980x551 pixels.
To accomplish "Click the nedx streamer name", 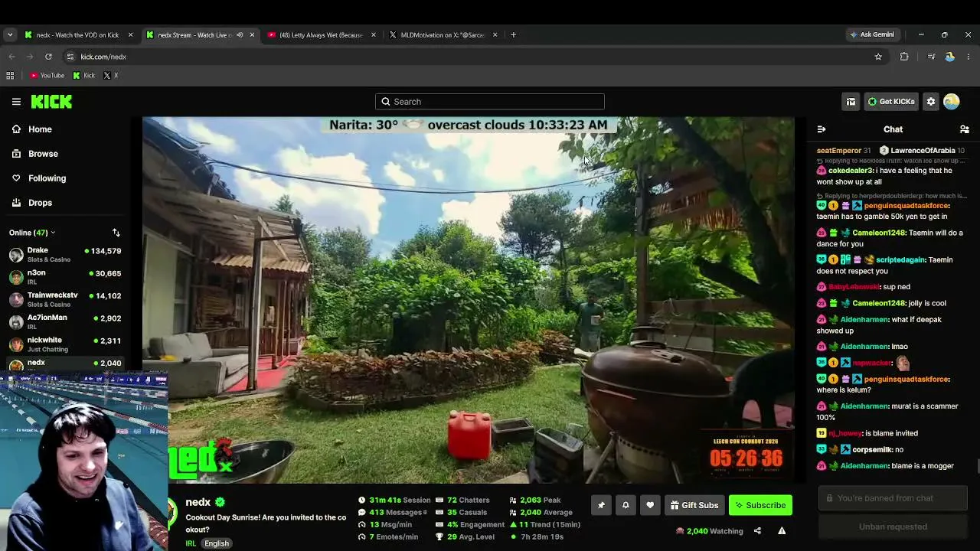I will [198, 502].
